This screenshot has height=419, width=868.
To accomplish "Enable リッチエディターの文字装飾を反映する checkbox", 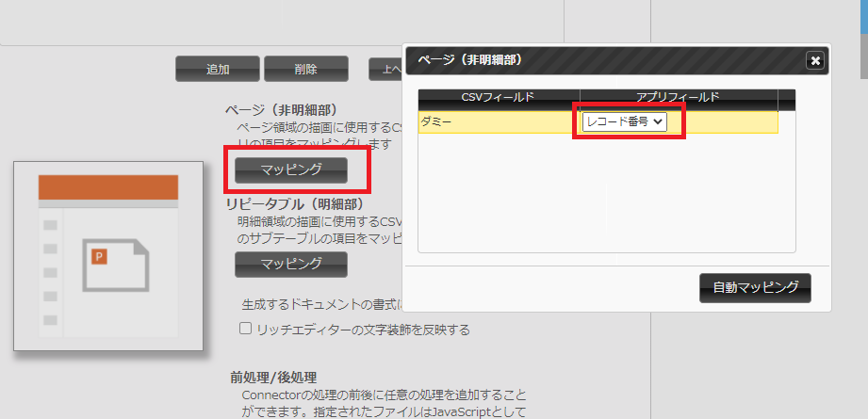I will pos(245,330).
